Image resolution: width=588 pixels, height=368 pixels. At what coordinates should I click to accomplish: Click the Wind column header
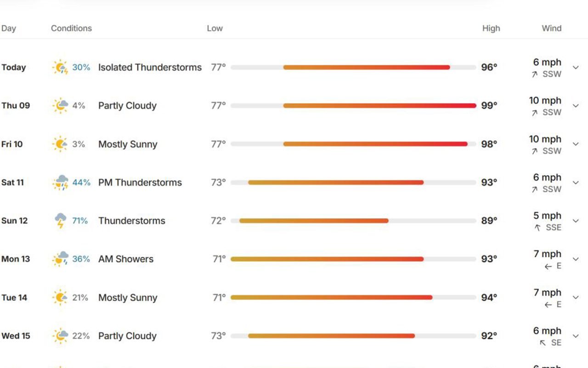[x=552, y=28]
